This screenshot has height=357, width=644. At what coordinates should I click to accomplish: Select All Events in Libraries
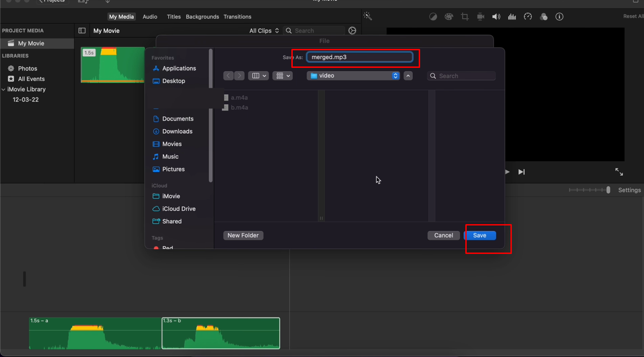pos(31,79)
